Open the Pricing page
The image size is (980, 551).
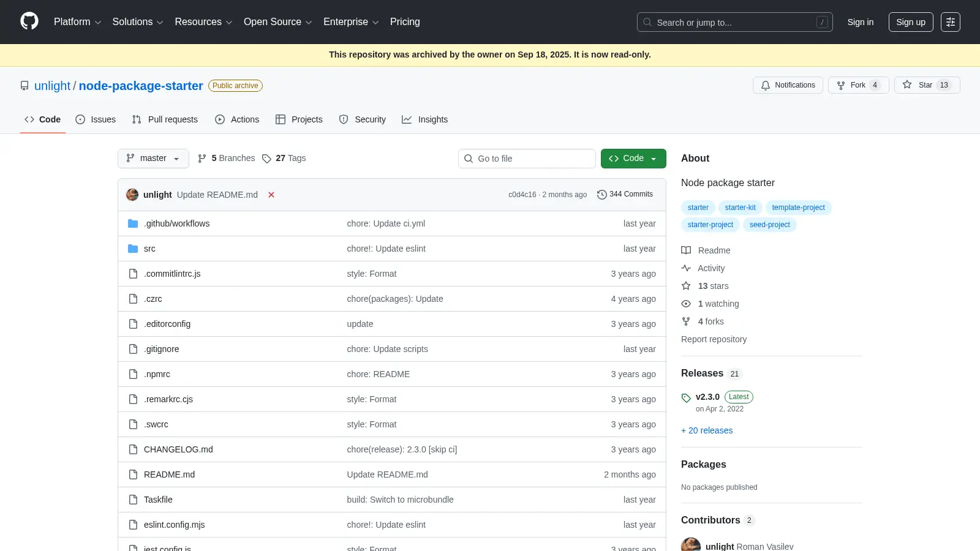405,22
